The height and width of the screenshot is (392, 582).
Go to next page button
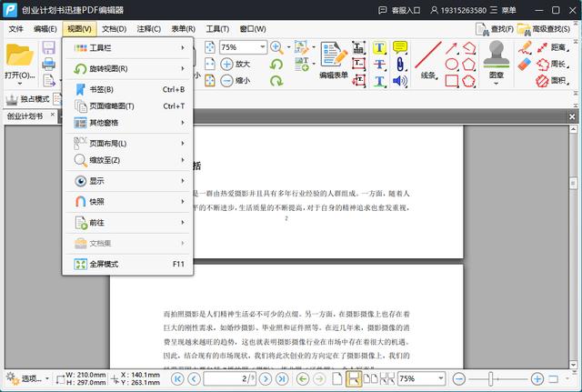click(x=266, y=379)
